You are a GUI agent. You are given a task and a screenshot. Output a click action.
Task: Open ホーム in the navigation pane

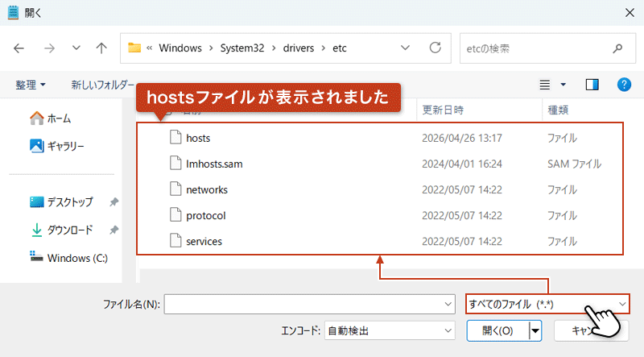(51, 118)
